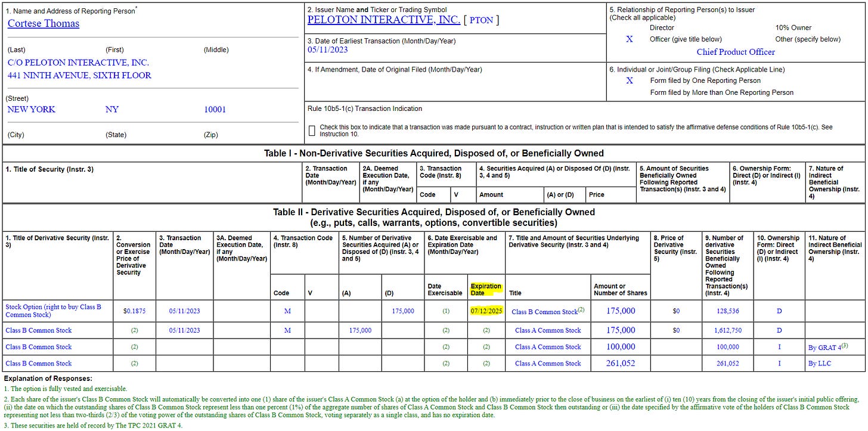The height and width of the screenshot is (431, 868).
Task: Click ownership form I in the By GRAT 4 row
Action: pyautogui.click(x=779, y=346)
